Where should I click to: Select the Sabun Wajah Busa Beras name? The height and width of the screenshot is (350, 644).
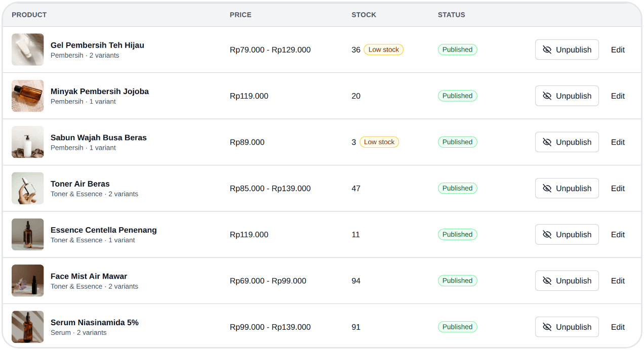pyautogui.click(x=99, y=138)
